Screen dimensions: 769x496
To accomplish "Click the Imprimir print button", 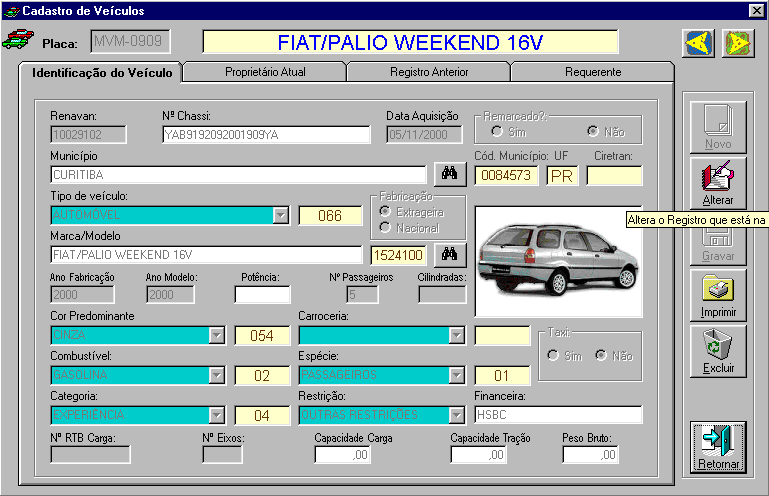I will point(718,295).
